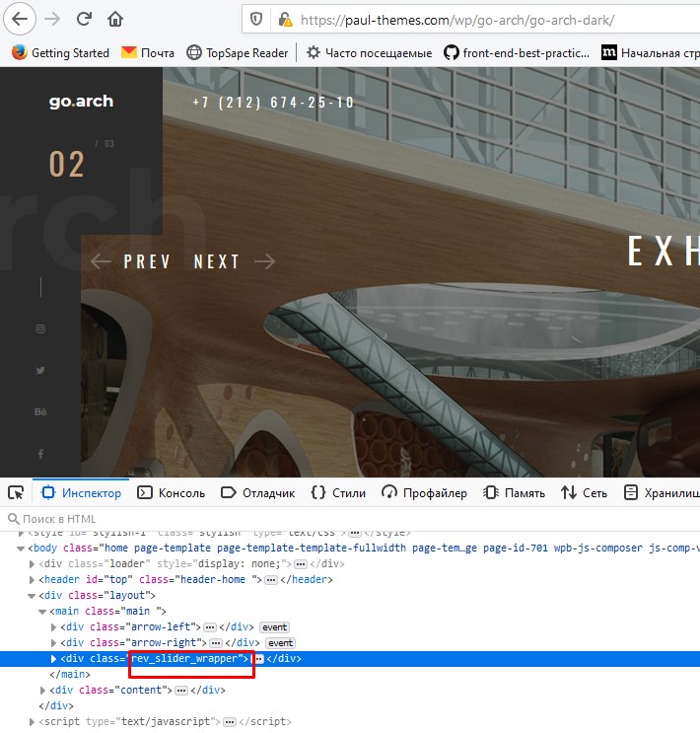The width and height of the screenshot is (700, 733).
Task: Switch to the Память tab
Action: [x=514, y=492]
